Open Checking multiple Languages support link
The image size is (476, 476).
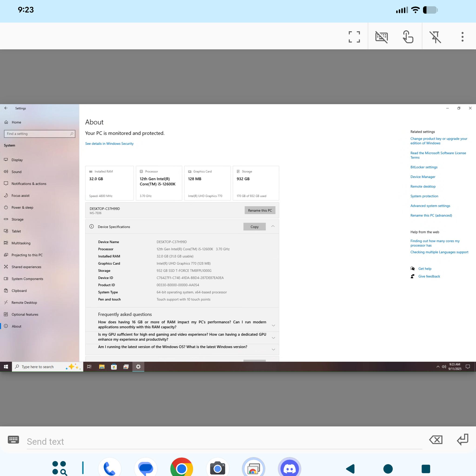tap(439, 252)
